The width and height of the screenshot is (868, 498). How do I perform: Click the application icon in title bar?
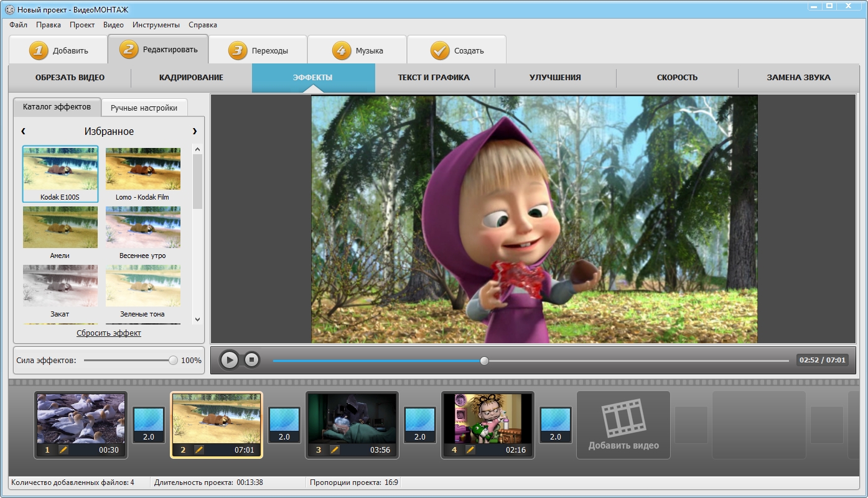pyautogui.click(x=9, y=10)
